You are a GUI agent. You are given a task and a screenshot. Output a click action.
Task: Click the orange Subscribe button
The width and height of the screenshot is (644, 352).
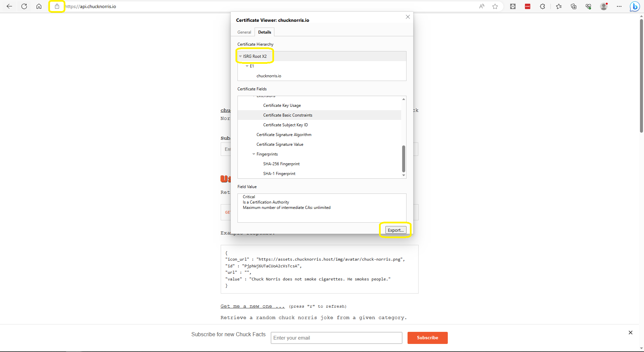[427, 338]
